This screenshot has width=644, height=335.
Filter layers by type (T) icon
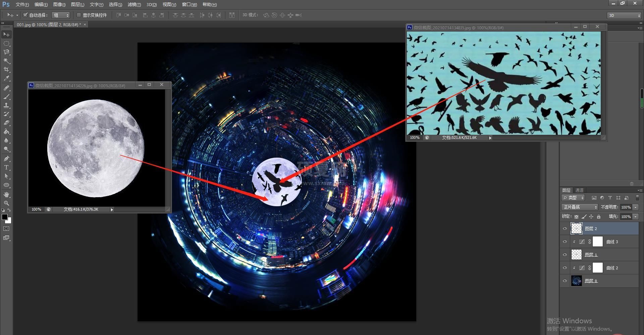610,198
